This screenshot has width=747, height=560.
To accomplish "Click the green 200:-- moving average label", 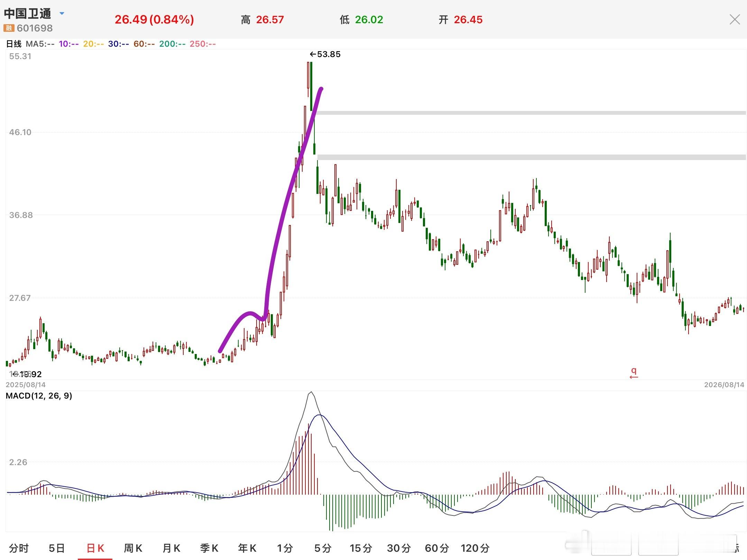I will 172,44.
